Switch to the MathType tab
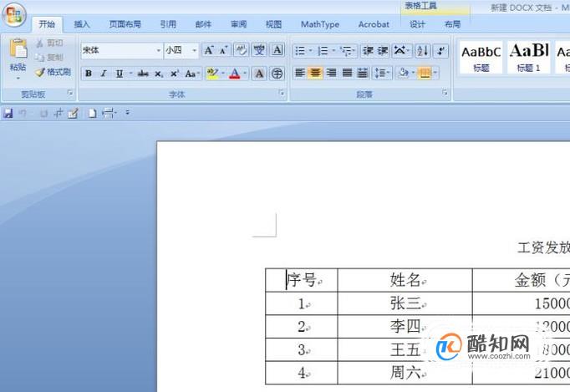 [x=320, y=24]
